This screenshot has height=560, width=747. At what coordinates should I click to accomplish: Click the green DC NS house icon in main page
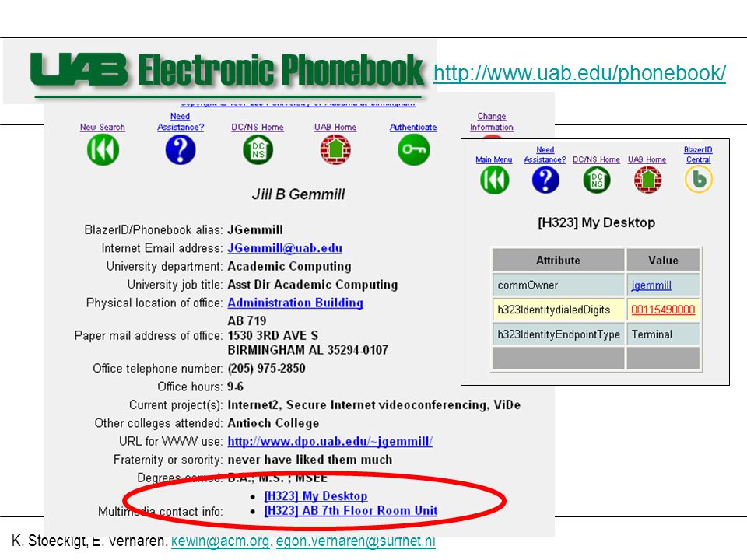coord(258,149)
